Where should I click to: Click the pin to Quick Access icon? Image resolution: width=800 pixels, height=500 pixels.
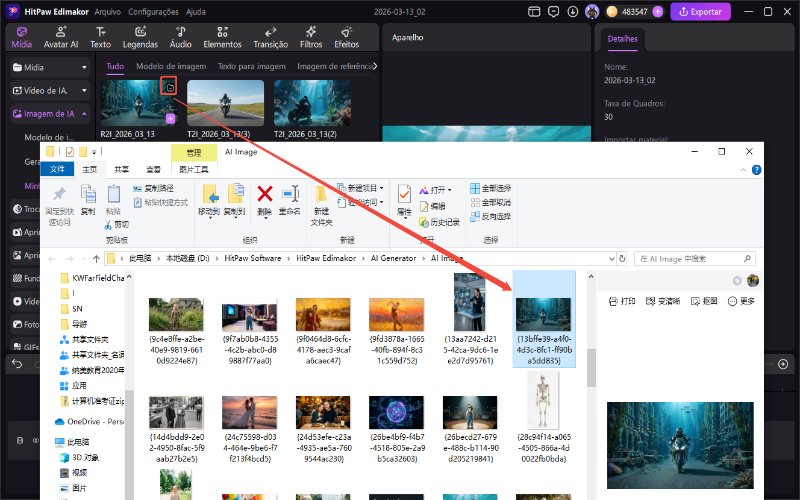(x=59, y=198)
